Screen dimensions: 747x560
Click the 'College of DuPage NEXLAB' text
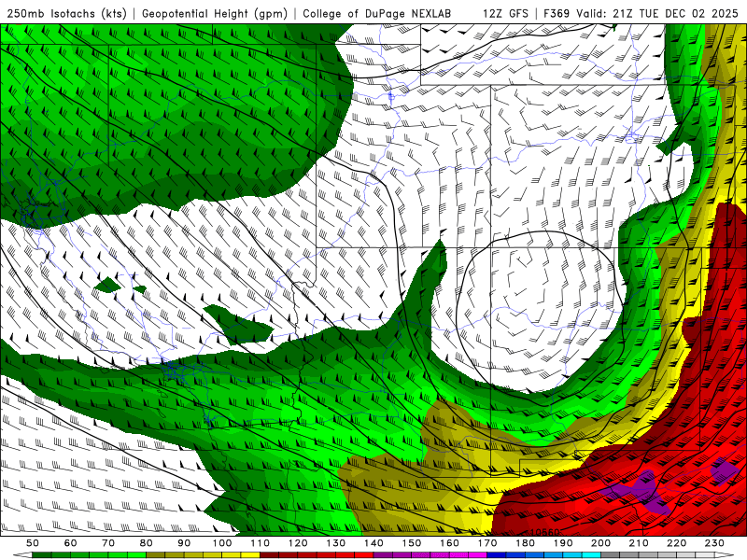pos(377,14)
